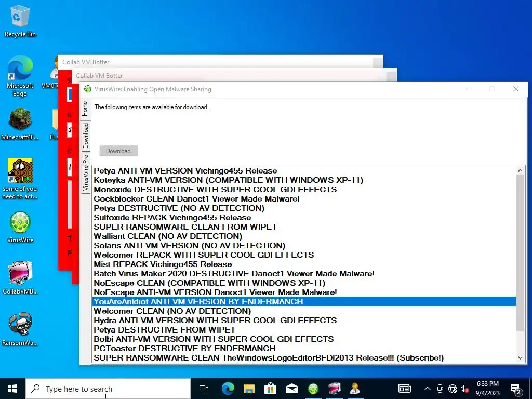Switch to CollabVM monitor taskbar icon

tap(334, 389)
